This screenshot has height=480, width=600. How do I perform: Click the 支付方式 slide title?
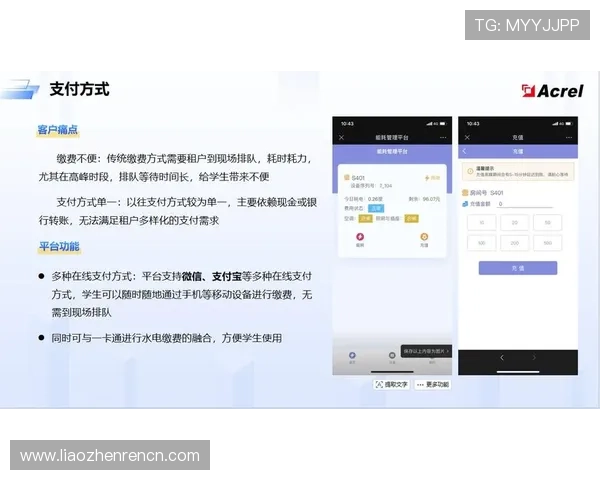pyautogui.click(x=80, y=89)
